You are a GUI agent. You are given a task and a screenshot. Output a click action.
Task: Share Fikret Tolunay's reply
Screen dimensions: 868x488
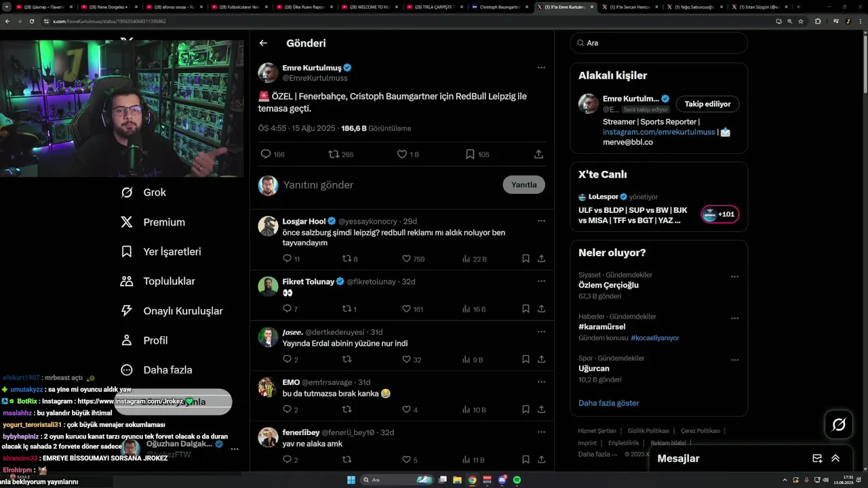[x=541, y=308]
